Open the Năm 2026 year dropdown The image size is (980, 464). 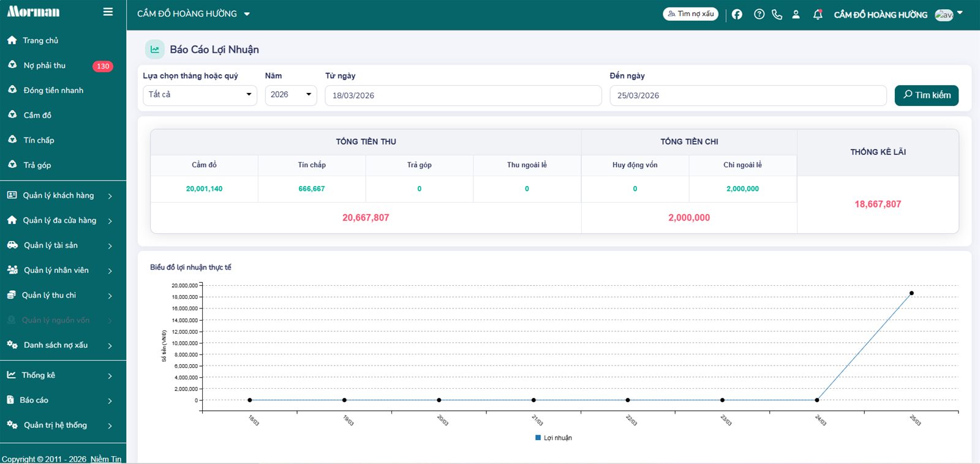(x=290, y=95)
